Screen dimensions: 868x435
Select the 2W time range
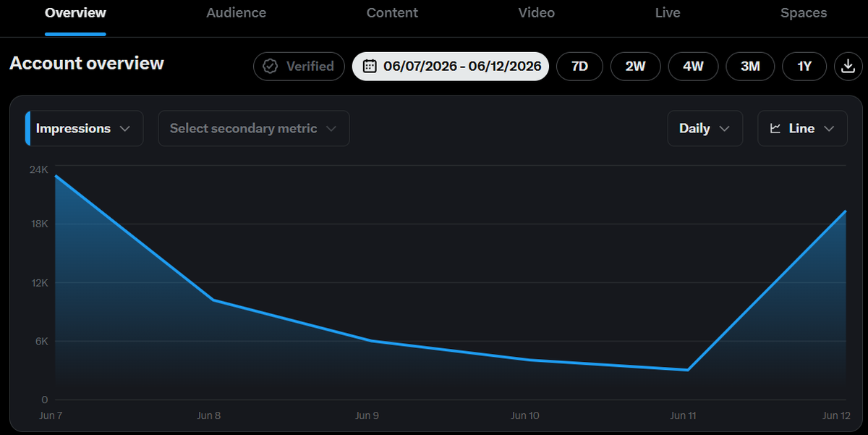635,67
